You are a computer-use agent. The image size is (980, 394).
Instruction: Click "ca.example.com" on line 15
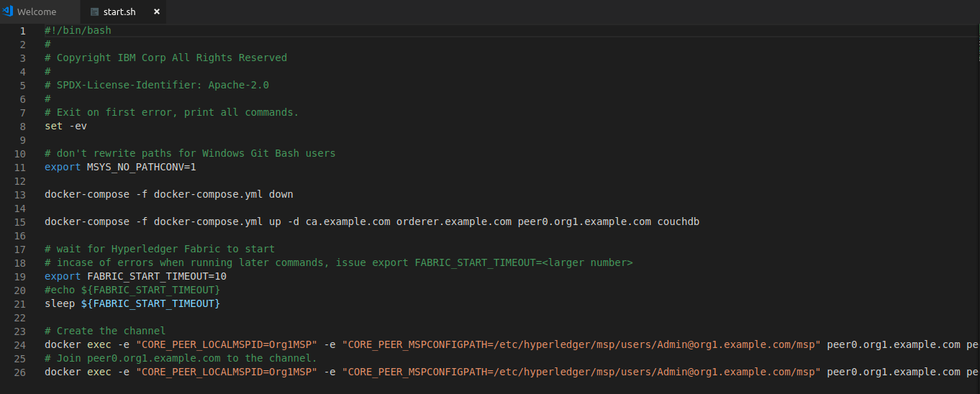[x=348, y=221]
